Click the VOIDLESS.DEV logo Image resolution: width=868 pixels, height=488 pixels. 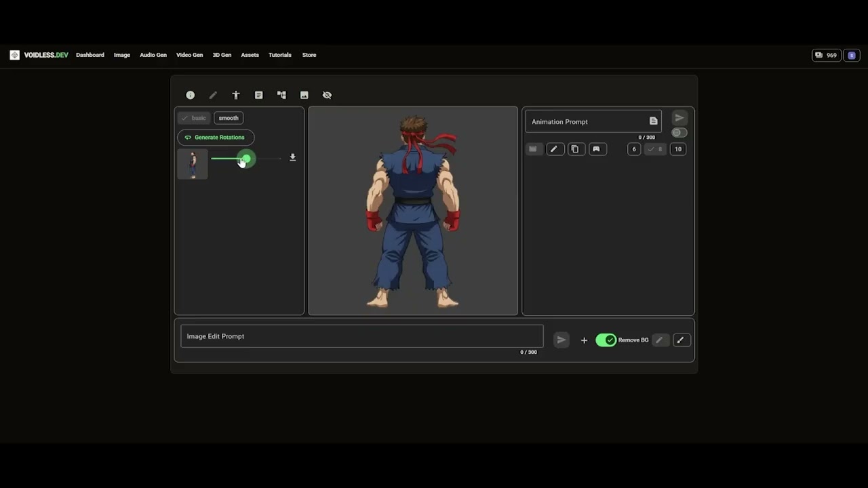click(x=39, y=55)
